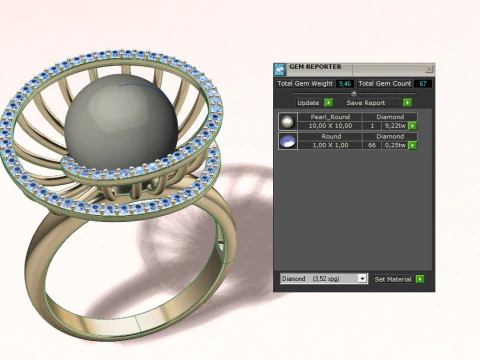
Task: Select the Round diamond gem thumbnail
Action: coord(288,141)
